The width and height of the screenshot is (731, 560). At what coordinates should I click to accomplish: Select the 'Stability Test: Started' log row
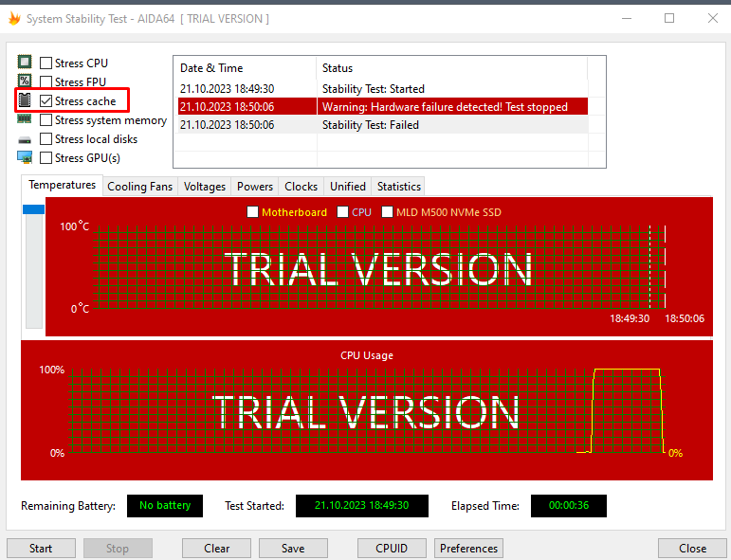[383, 88]
